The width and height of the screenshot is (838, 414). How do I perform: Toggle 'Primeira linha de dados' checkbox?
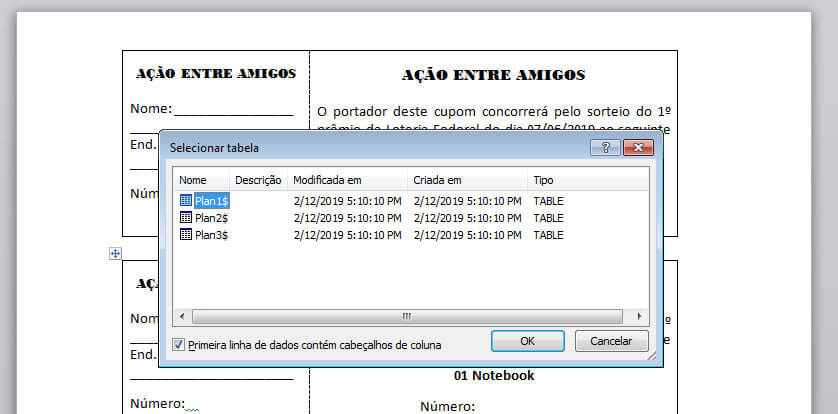click(179, 345)
